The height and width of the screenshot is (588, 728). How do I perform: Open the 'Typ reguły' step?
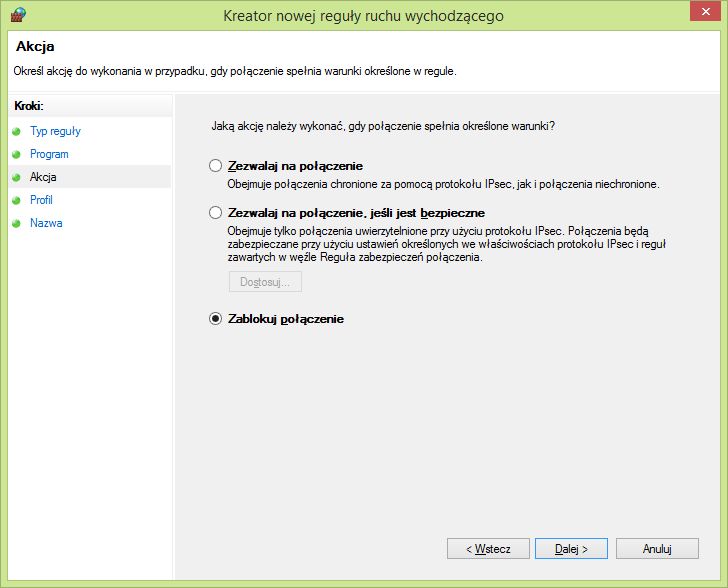[55, 131]
